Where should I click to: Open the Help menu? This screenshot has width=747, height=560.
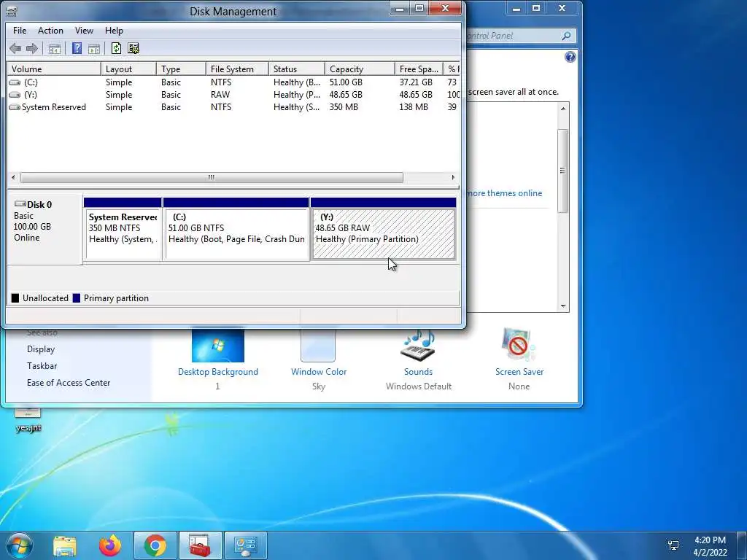pyautogui.click(x=114, y=31)
